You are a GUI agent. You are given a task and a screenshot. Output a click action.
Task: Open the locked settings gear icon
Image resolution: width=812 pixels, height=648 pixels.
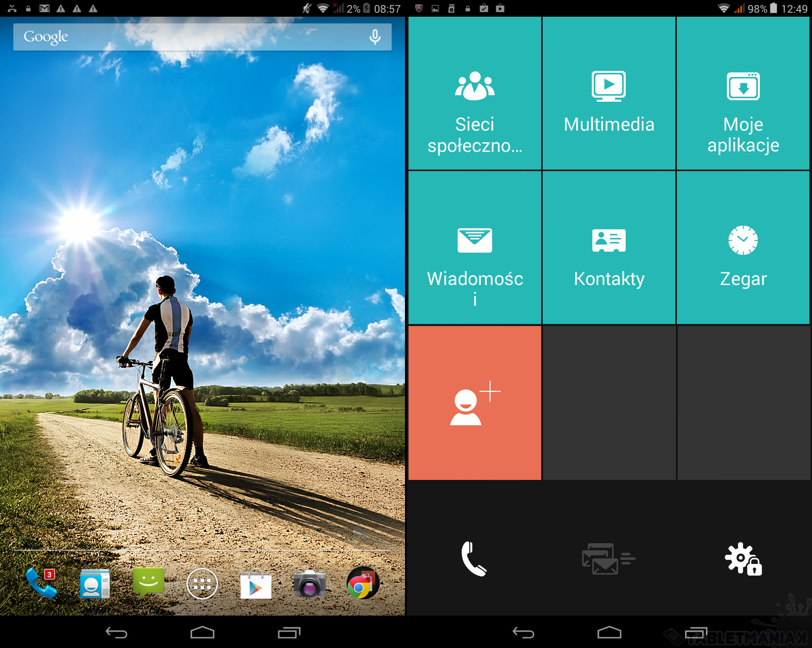tap(743, 558)
